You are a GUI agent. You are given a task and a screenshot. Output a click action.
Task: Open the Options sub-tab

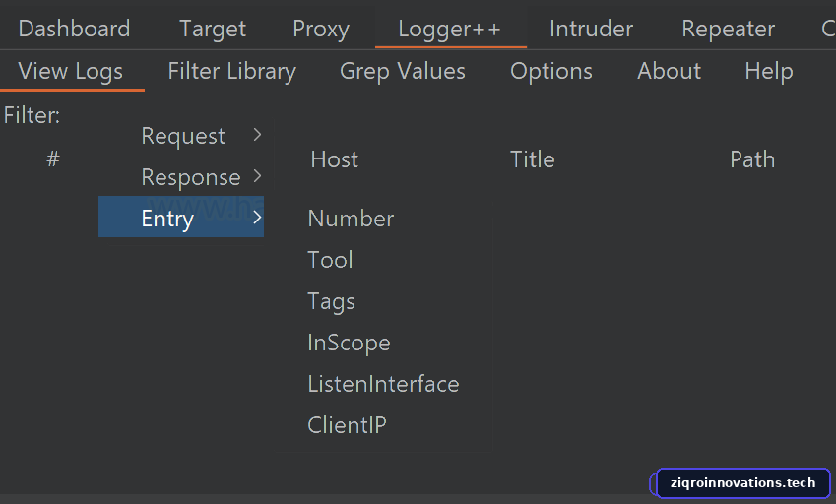pos(551,72)
